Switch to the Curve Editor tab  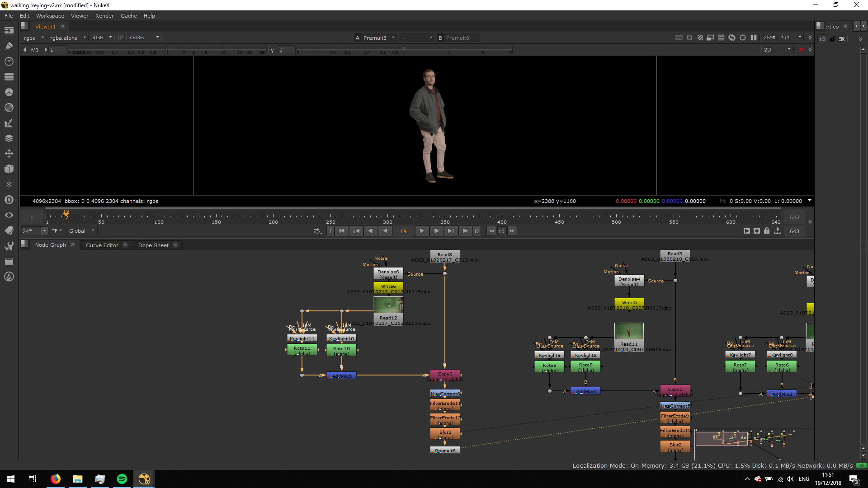102,245
